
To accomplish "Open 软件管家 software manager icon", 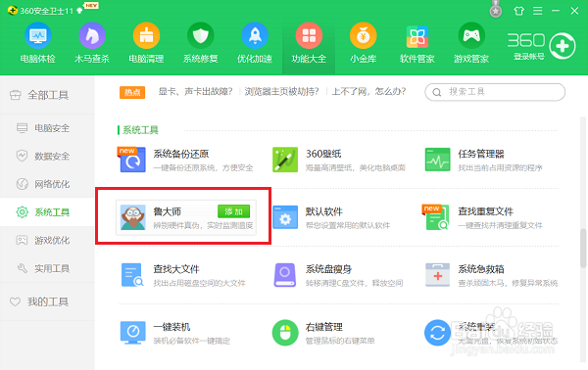I will pos(417,36).
